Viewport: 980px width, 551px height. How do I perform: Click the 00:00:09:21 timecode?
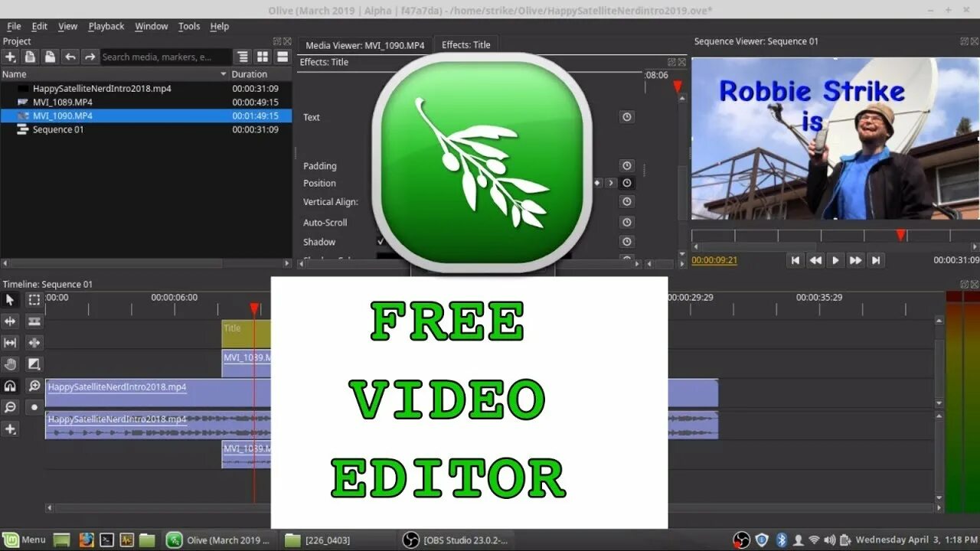[x=714, y=260]
